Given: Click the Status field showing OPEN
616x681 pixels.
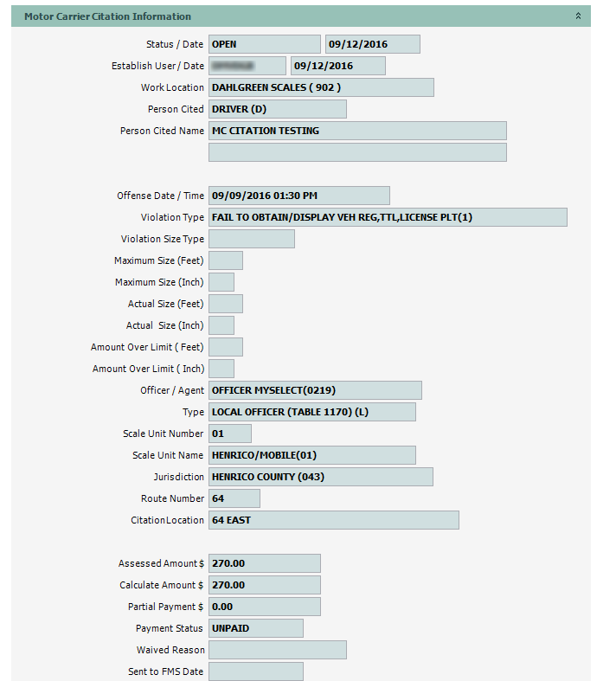Looking at the screenshot, I should 264,44.
